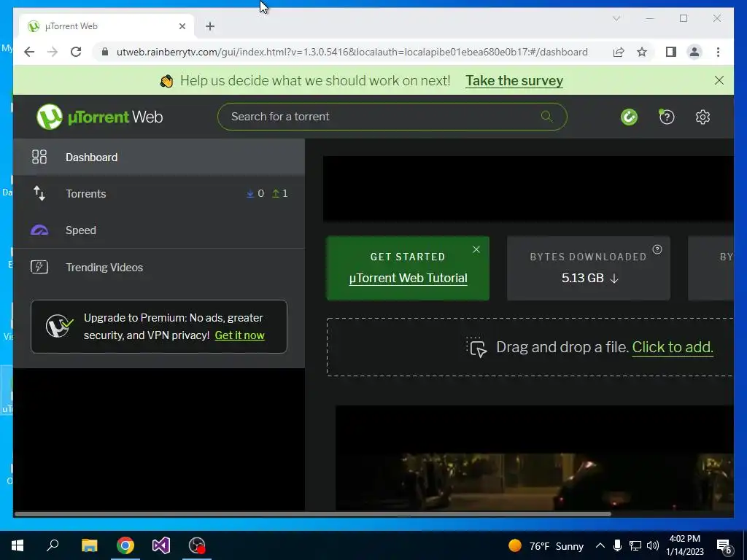
Task: Close the µTorrent Web tab
Action: (182, 26)
